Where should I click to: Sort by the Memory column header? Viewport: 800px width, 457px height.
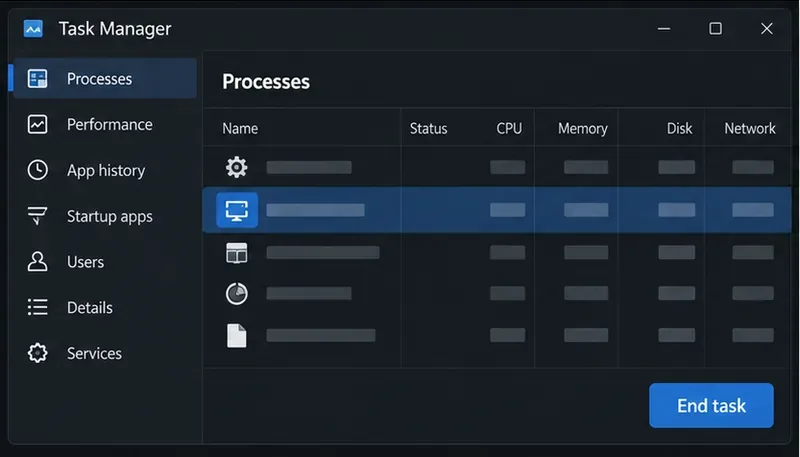click(583, 129)
